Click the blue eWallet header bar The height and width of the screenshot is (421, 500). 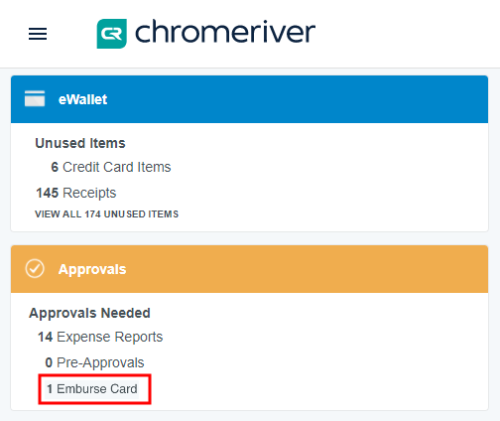tap(249, 99)
